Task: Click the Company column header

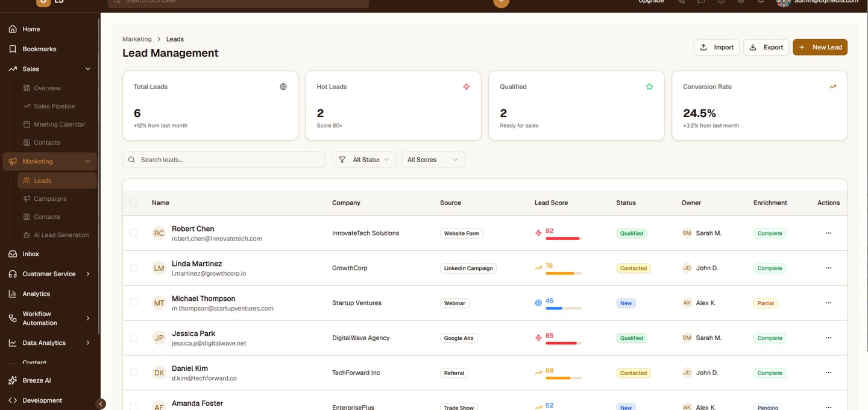Action: (x=346, y=203)
